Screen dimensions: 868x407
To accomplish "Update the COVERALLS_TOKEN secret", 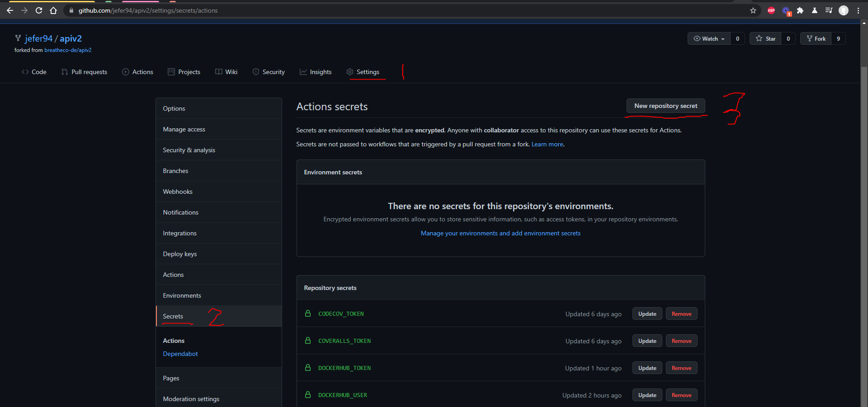I will [647, 341].
